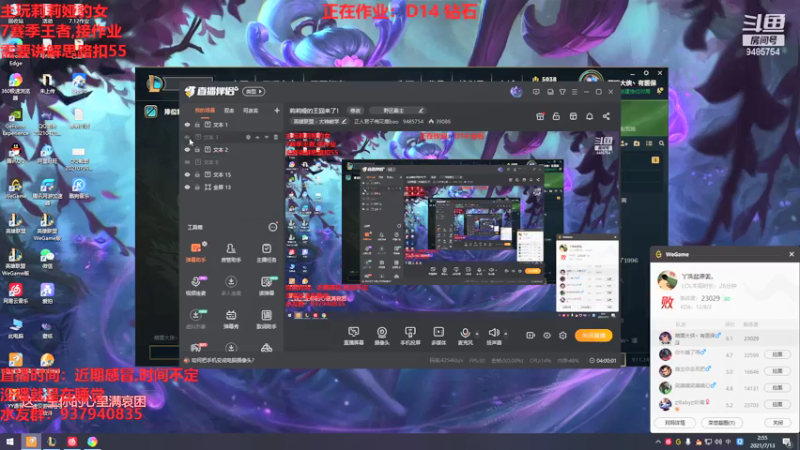Open Windows notification center icon

(x=787, y=442)
